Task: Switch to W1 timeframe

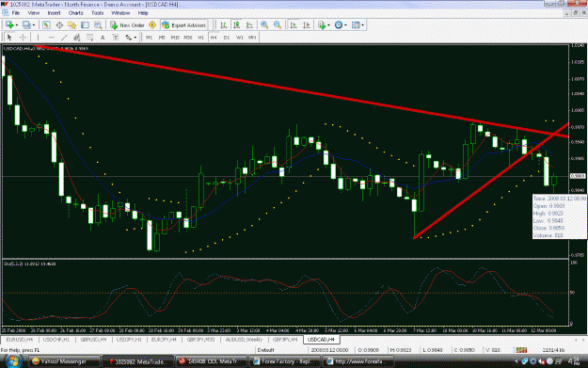Action: 240,38
